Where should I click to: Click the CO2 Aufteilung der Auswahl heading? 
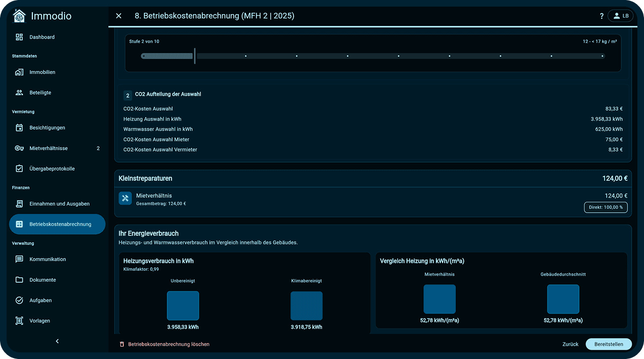coord(168,94)
